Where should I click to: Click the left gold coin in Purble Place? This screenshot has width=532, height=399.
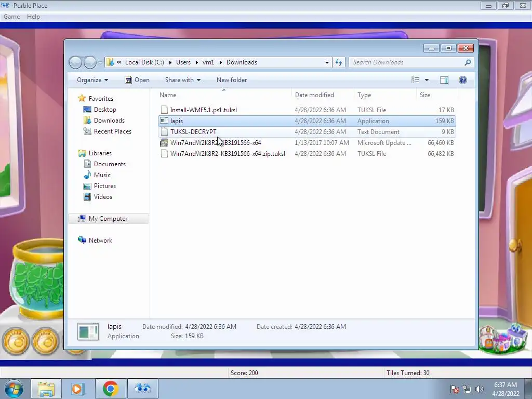pyautogui.click(x=16, y=341)
